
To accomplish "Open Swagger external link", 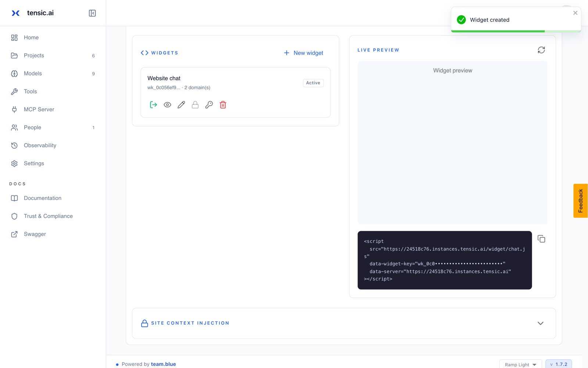I will pos(53,234).
